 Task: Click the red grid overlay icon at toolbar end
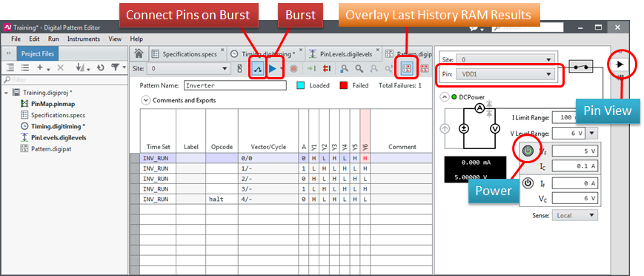(425, 69)
